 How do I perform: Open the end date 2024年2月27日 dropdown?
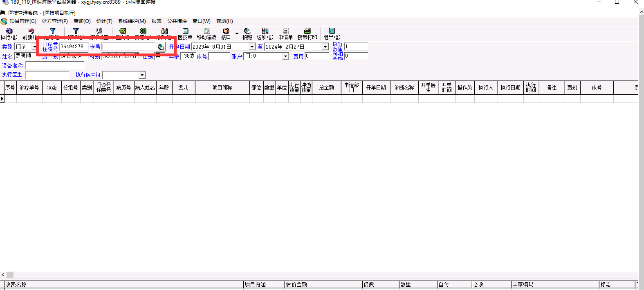[x=325, y=47]
